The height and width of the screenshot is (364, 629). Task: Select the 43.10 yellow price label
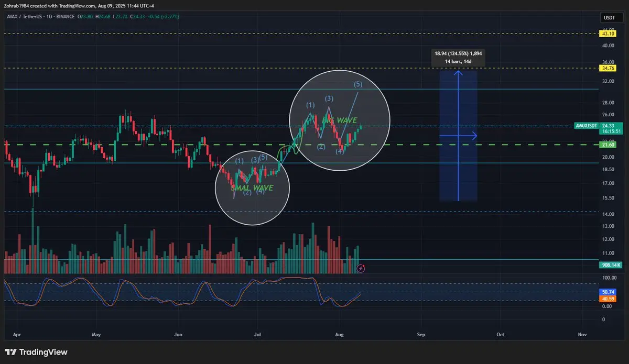pyautogui.click(x=608, y=34)
